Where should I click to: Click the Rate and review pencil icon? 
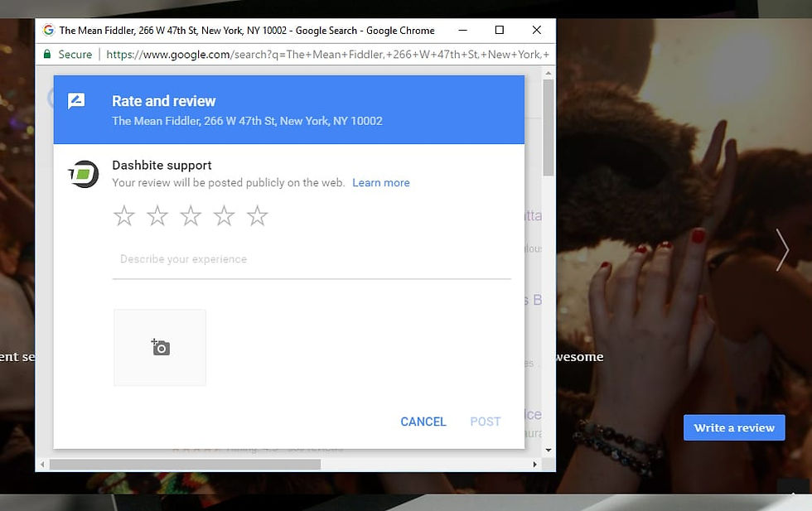click(76, 101)
